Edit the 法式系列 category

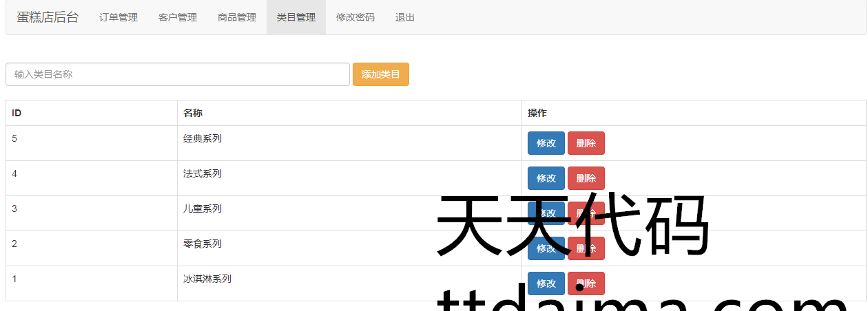pyautogui.click(x=546, y=178)
